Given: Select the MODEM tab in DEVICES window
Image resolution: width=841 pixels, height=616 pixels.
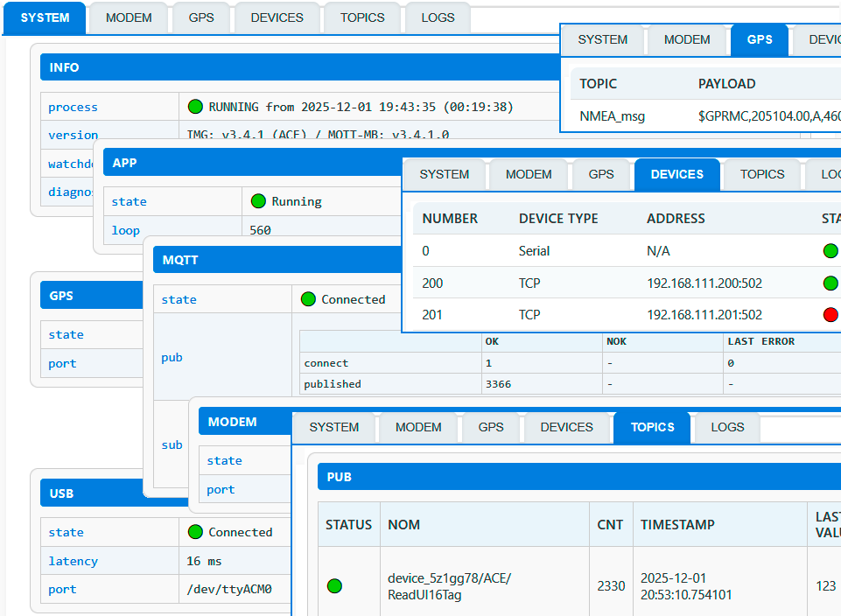Looking at the screenshot, I should [529, 174].
